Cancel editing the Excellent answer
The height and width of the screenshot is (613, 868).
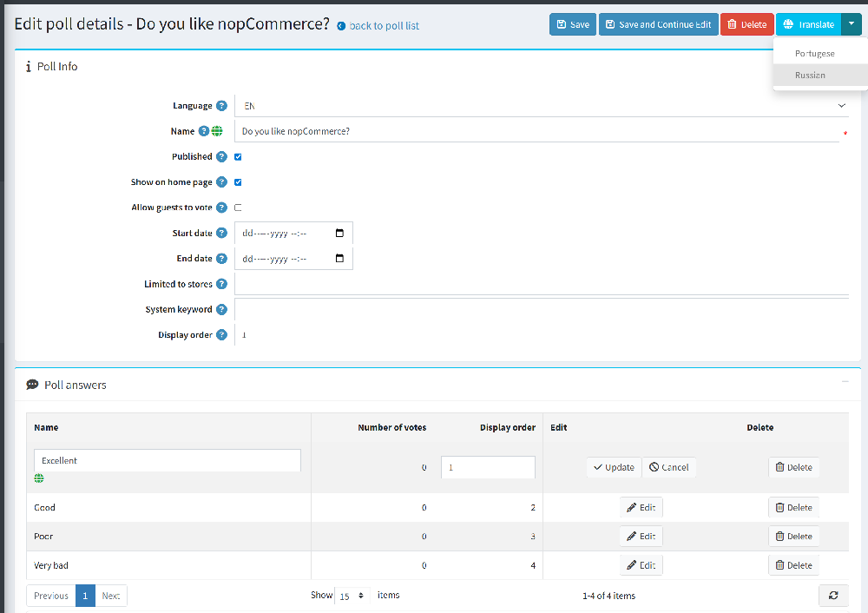tap(669, 467)
